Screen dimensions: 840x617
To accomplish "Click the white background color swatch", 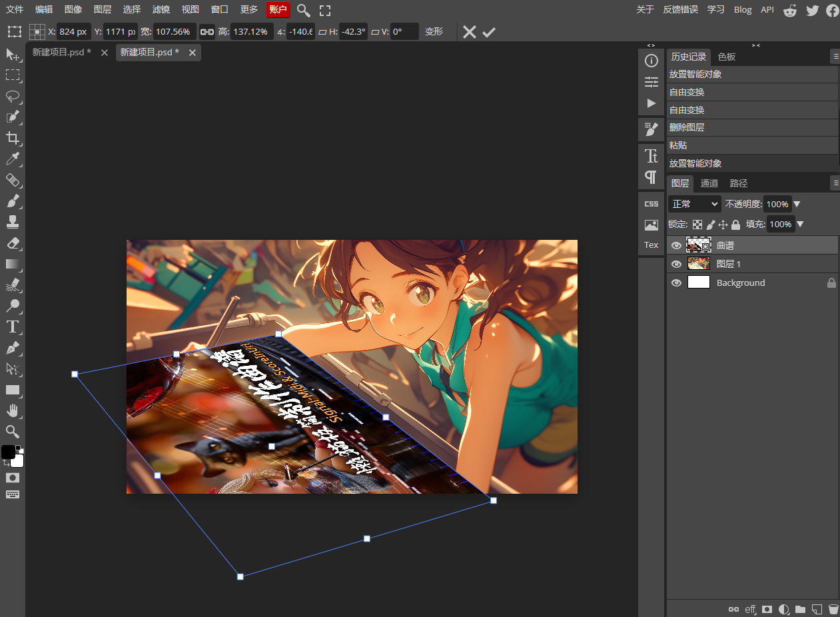I will click(x=18, y=462).
